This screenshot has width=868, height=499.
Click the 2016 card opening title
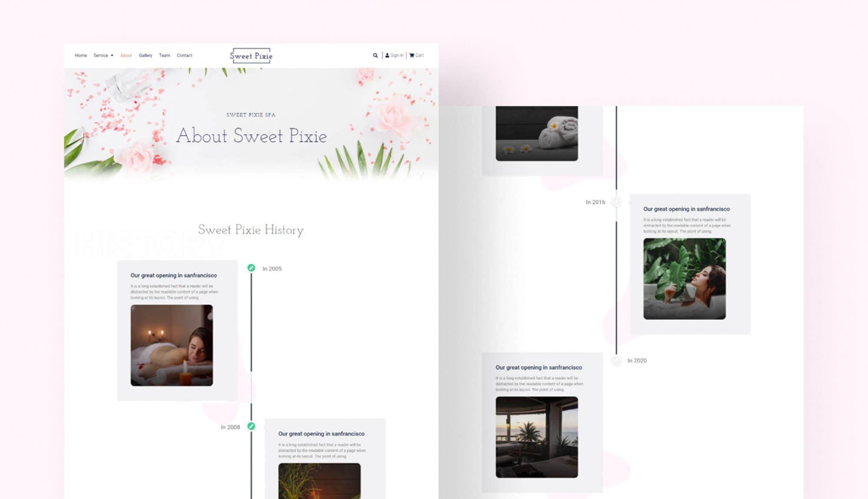pos(686,209)
